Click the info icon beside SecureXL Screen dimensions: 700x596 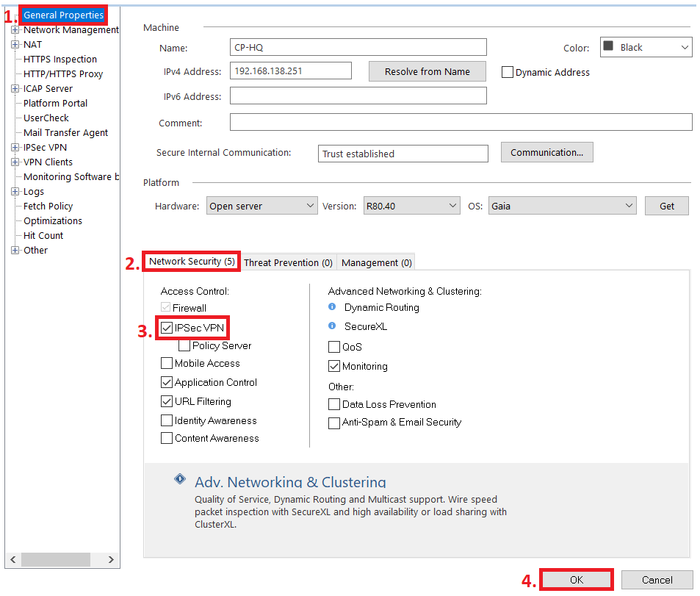pos(332,326)
